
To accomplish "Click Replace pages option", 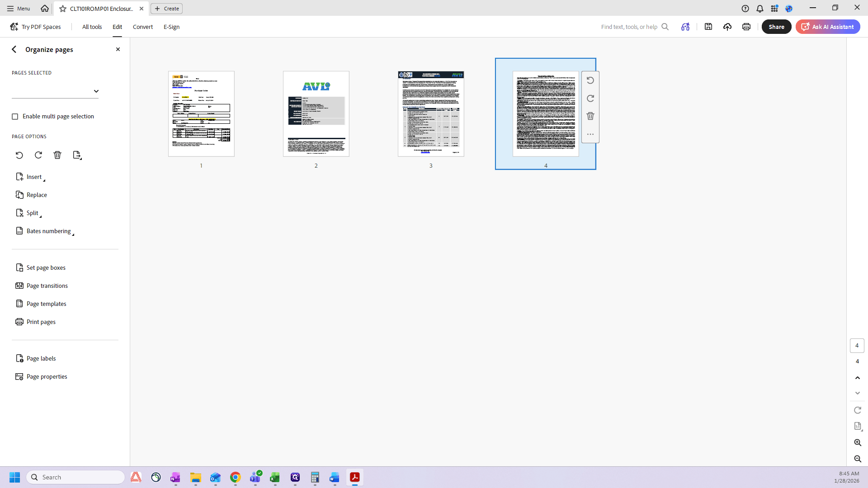I will tap(31, 195).
